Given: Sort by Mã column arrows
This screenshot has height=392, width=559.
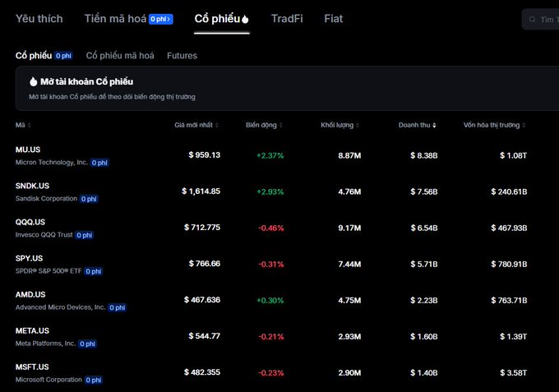Looking at the screenshot, I should tap(30, 125).
